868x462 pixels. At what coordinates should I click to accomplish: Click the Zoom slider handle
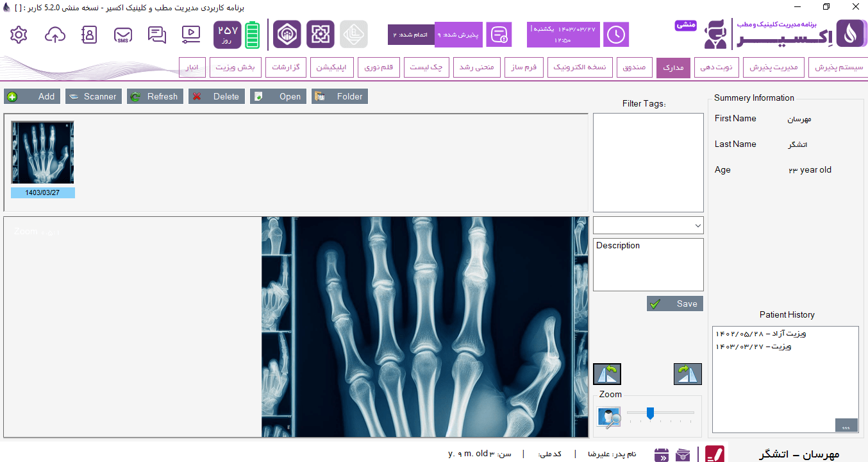650,413
